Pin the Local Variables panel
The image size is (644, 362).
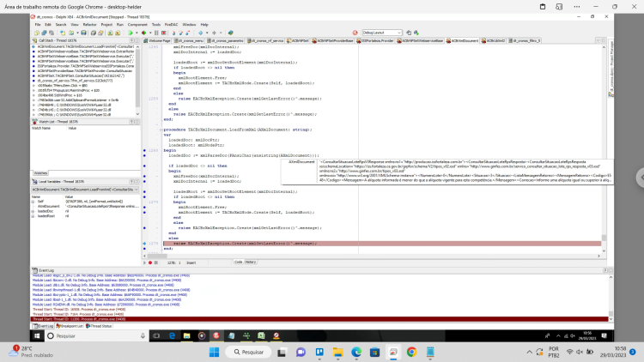[x=132, y=181]
